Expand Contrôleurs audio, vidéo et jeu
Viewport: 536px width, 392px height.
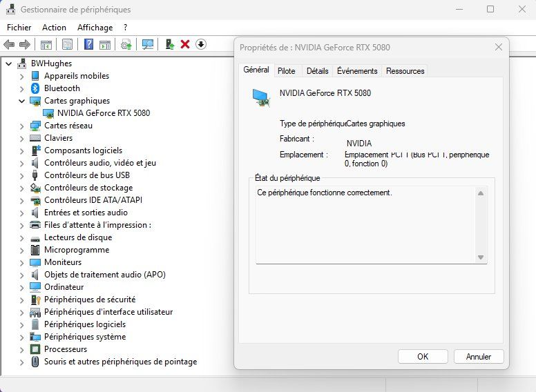click(22, 164)
